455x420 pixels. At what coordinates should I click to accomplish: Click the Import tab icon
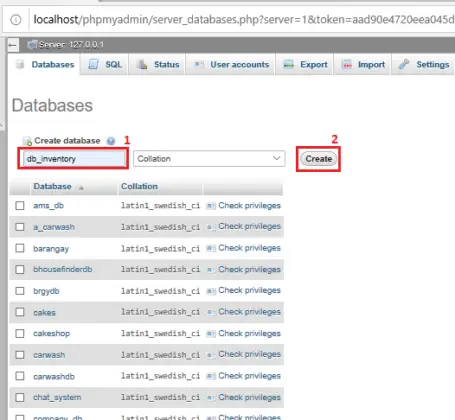pyautogui.click(x=347, y=64)
